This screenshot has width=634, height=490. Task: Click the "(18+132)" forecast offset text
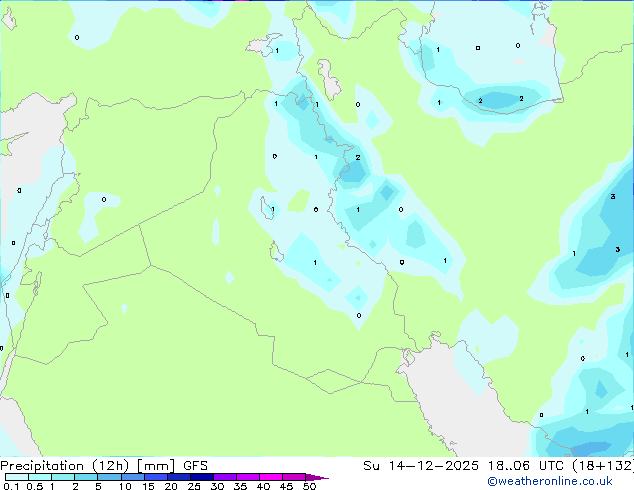(x=603, y=466)
